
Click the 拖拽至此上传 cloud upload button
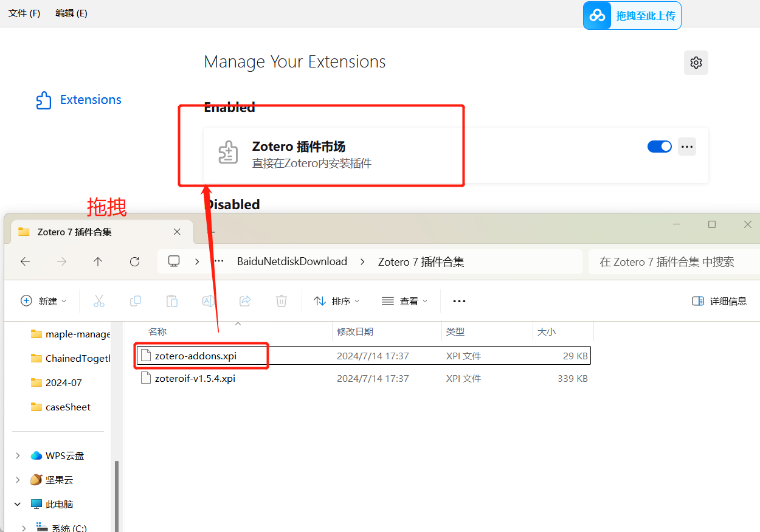632,16
